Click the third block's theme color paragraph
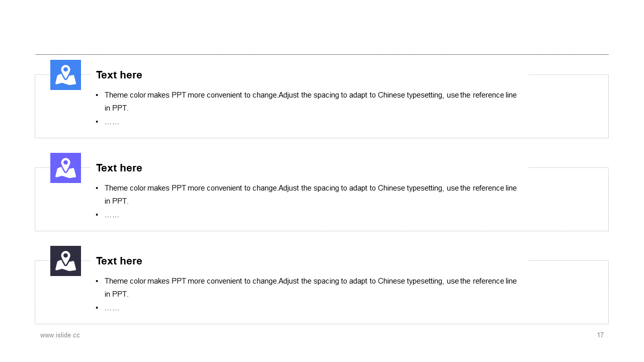Screen dimensions: 644x362 click(x=310, y=287)
